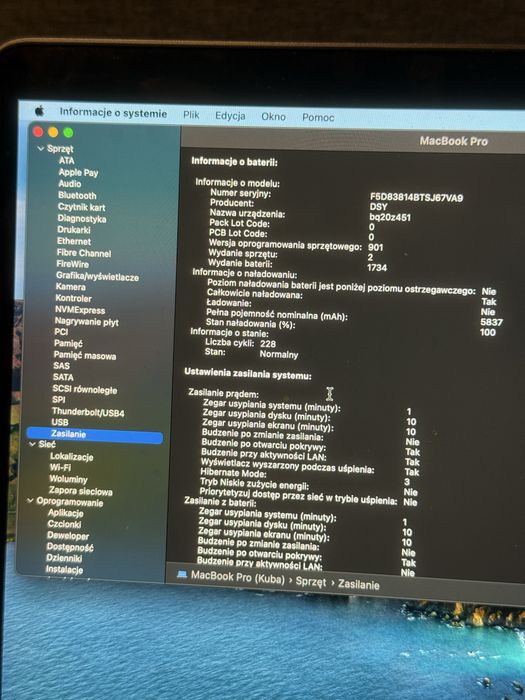Select NVMExpress in the sidebar
Image resolution: width=525 pixels, height=700 pixels.
80,310
